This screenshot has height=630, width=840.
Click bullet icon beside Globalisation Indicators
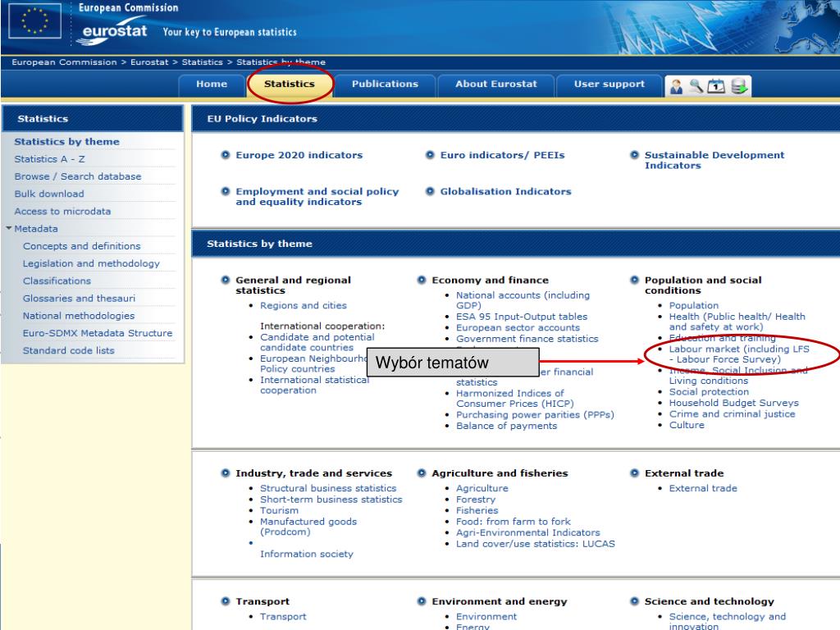[430, 191]
